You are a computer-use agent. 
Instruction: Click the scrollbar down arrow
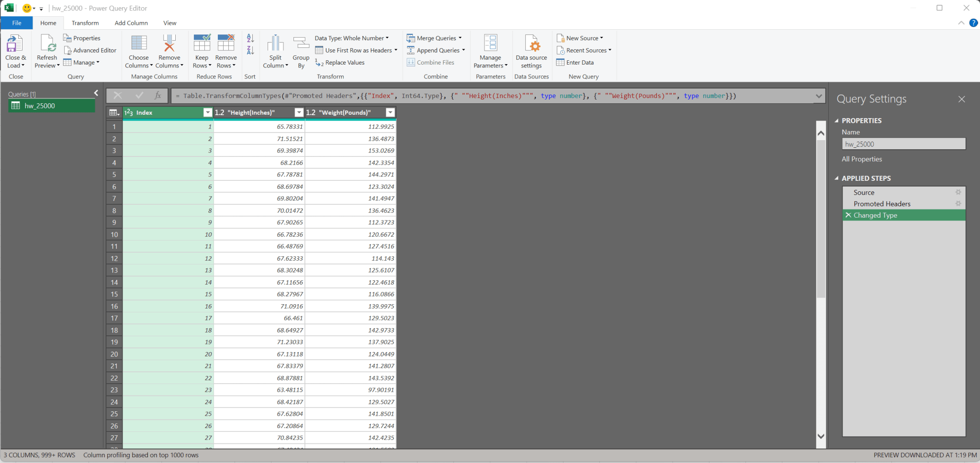(x=821, y=436)
